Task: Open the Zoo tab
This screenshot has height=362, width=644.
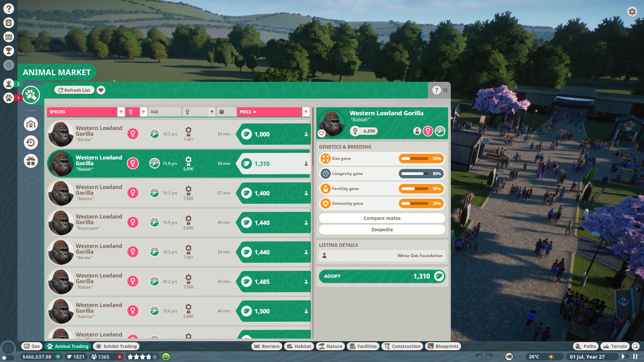Action: 32,346
